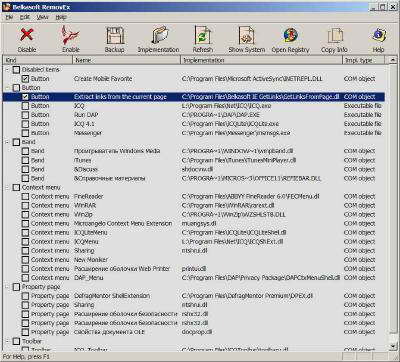400x362 pixels.
Task: Open the View menu
Action: [x=43, y=17]
